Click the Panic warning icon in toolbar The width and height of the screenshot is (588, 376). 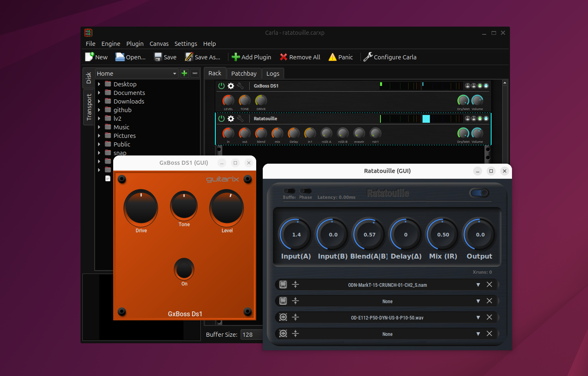333,57
